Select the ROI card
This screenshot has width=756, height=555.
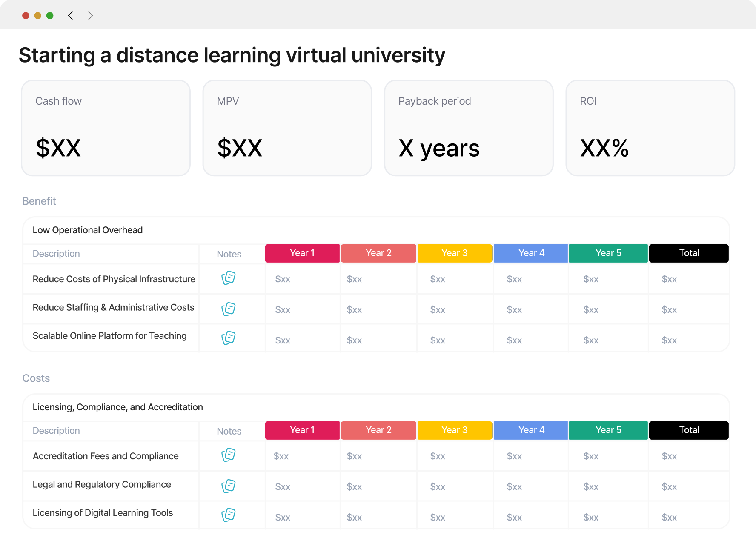pyautogui.click(x=650, y=128)
